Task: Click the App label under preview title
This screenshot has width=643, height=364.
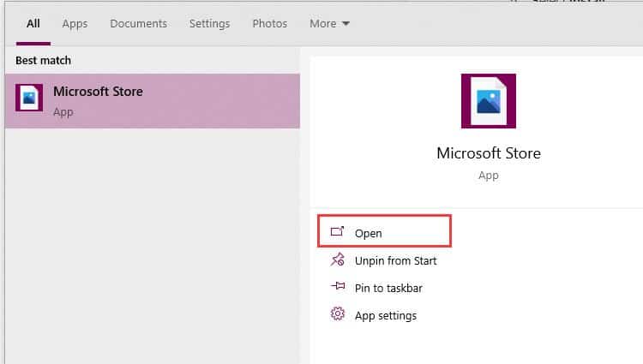Action: tap(489, 176)
